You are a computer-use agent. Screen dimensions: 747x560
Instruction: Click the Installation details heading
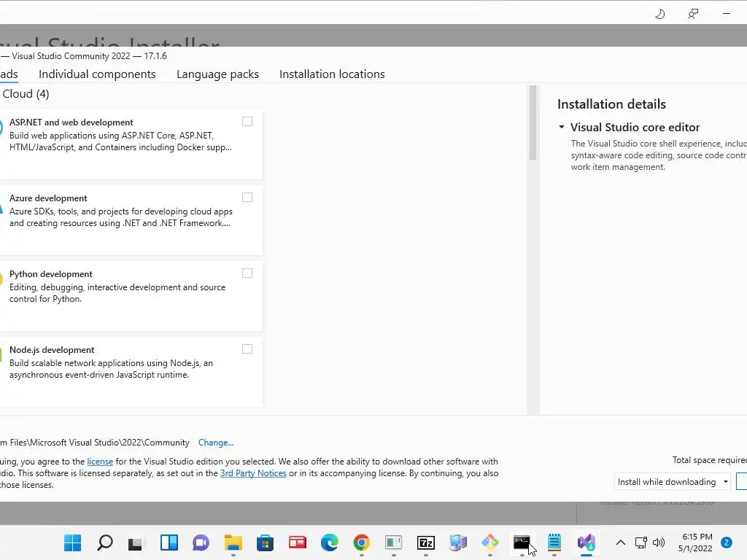point(612,104)
